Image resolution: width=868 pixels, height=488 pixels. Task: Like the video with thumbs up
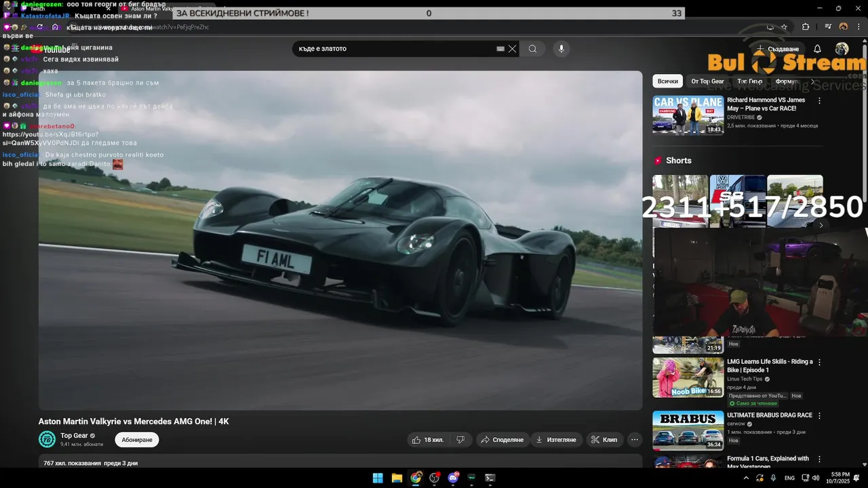[x=427, y=440]
